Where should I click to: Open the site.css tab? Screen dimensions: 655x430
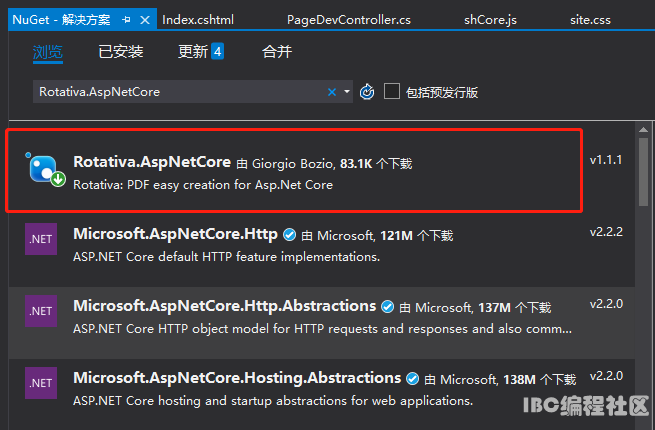(590, 20)
